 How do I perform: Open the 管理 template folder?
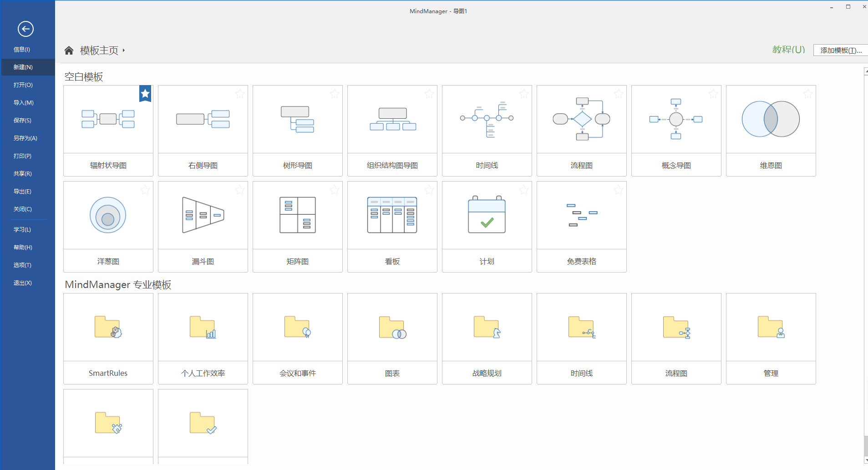[771, 339]
